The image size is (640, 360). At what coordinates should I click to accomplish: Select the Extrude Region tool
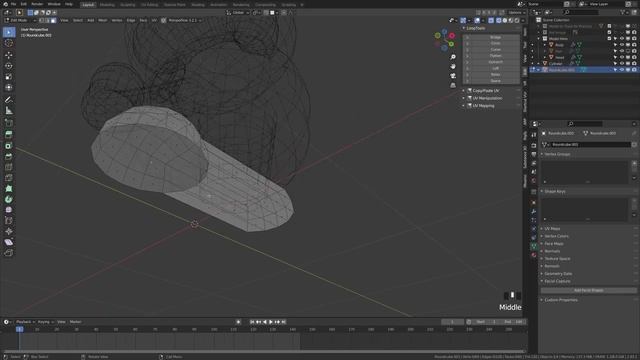point(9,135)
